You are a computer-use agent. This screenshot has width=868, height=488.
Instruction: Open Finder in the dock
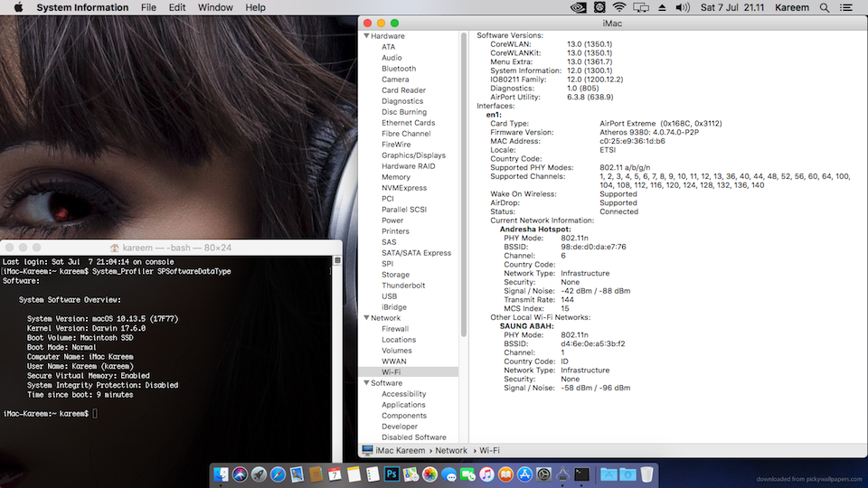[x=222, y=474]
